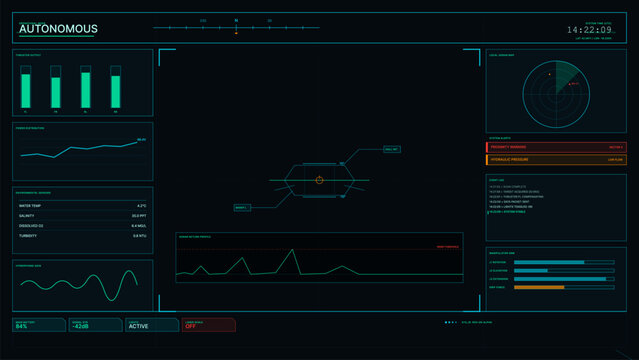
Task: Select the fourth thruster output bar
Action: click(116, 86)
